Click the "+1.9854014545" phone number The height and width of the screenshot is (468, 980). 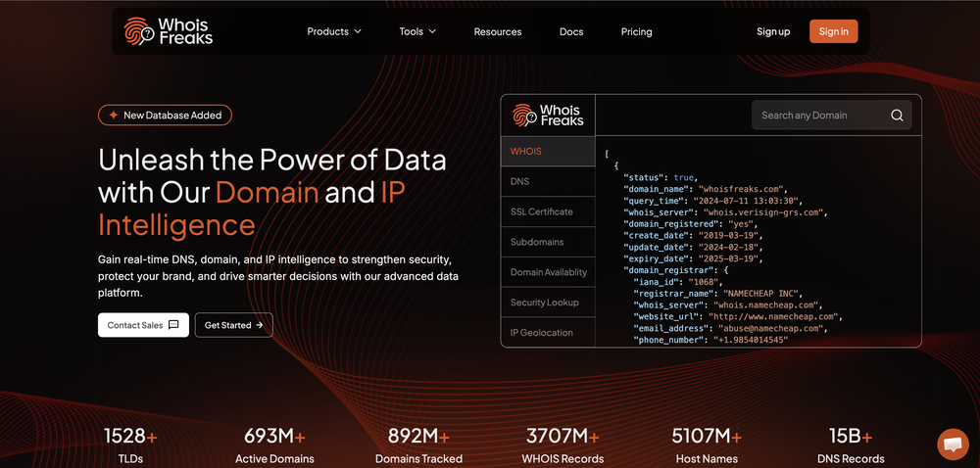752,340
